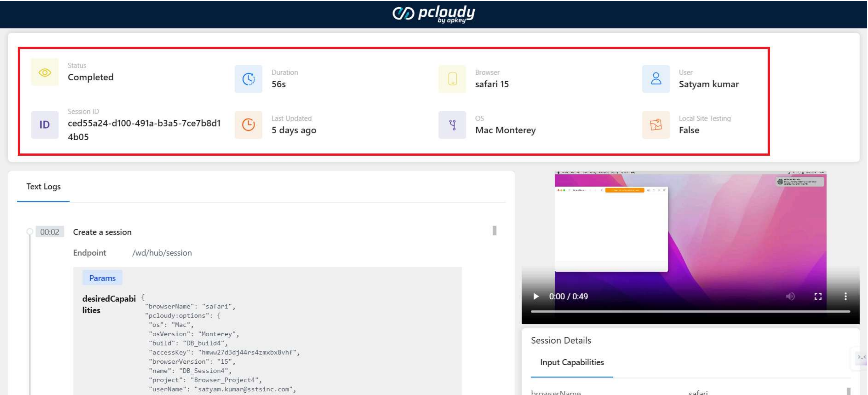Viewport: 868px width, 395px height.
Task: Click the eye Status icon
Action: [x=45, y=72]
